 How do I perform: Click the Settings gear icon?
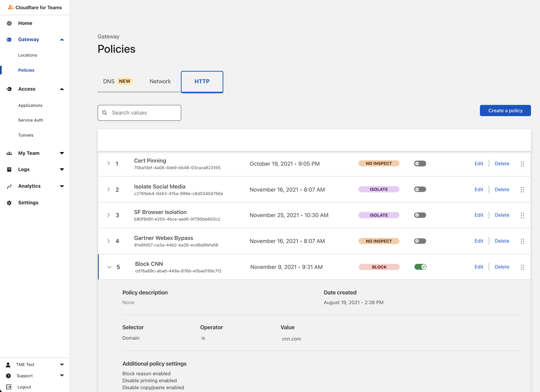coord(9,203)
